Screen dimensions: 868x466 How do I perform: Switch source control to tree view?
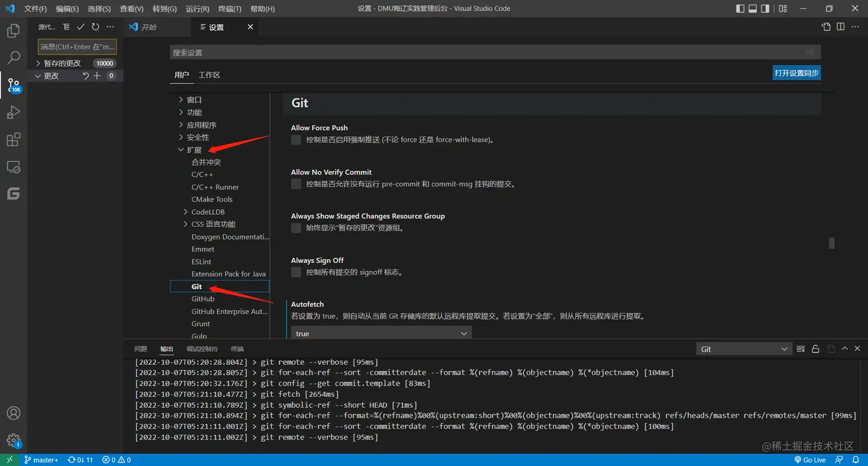pyautogui.click(x=67, y=27)
